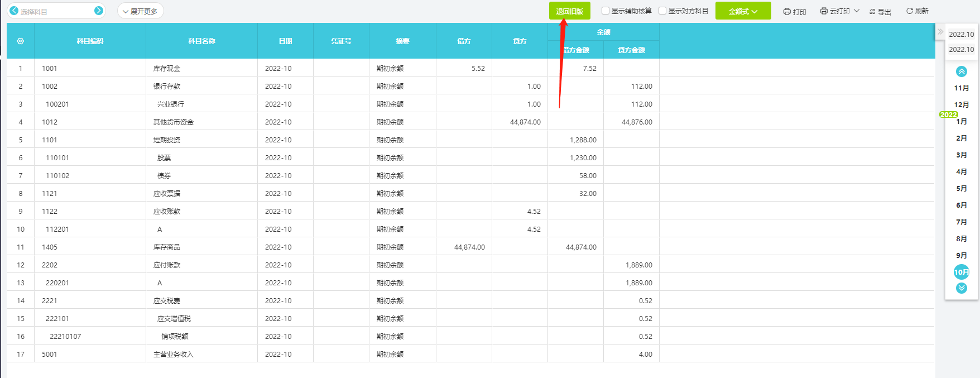This screenshot has width=980, height=378.
Task: Open the 金额式 format dropdown
Action: click(x=743, y=11)
